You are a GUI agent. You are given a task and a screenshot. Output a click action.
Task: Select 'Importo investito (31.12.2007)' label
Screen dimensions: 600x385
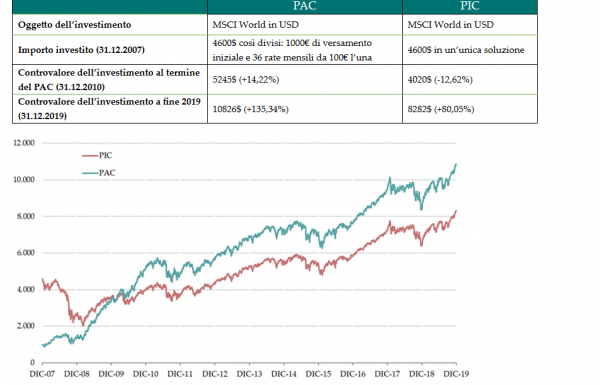(x=81, y=50)
